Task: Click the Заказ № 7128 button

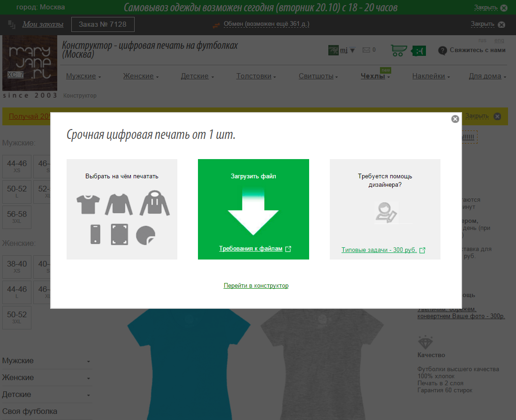Action: tap(103, 24)
